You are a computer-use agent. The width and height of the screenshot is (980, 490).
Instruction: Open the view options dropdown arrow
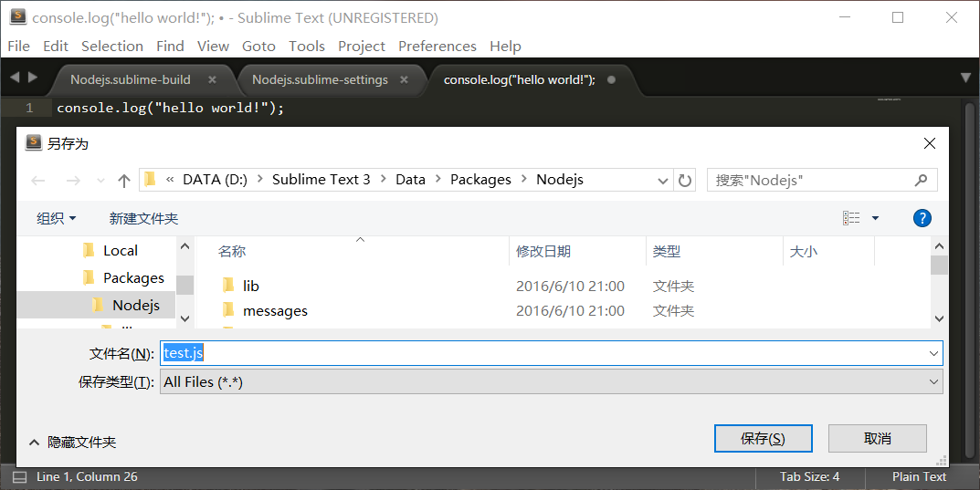tap(875, 218)
